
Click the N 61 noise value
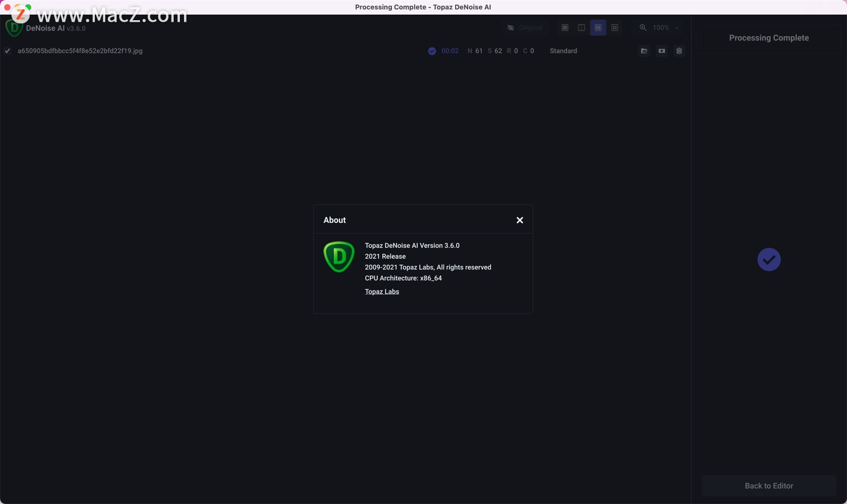tap(475, 51)
